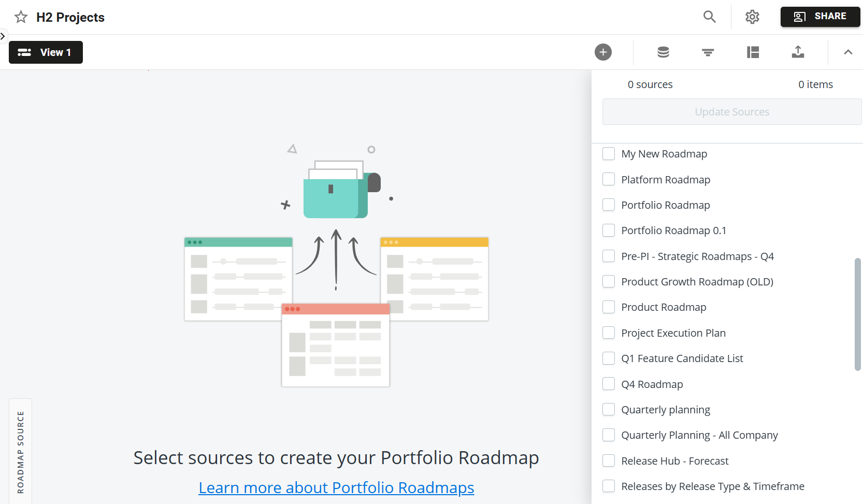Open the data sources icon in the toolbar

[663, 52]
